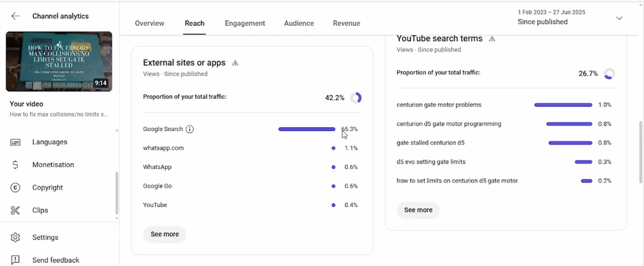This screenshot has height=266, width=644.
Task: Click See more under External sites
Action: [x=165, y=235]
